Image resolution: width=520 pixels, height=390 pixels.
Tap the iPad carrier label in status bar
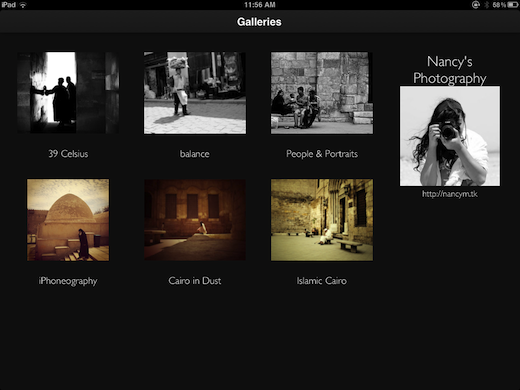click(x=9, y=5)
